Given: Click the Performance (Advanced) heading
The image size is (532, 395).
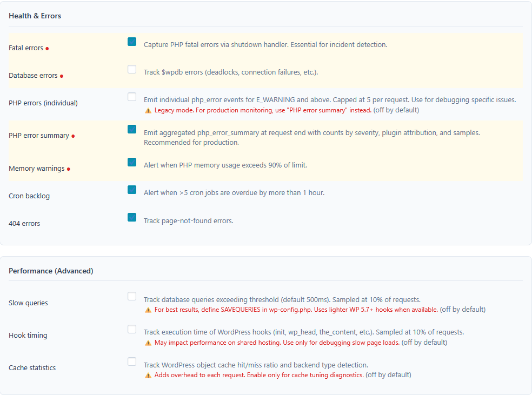Looking at the screenshot, I should click(50, 271).
